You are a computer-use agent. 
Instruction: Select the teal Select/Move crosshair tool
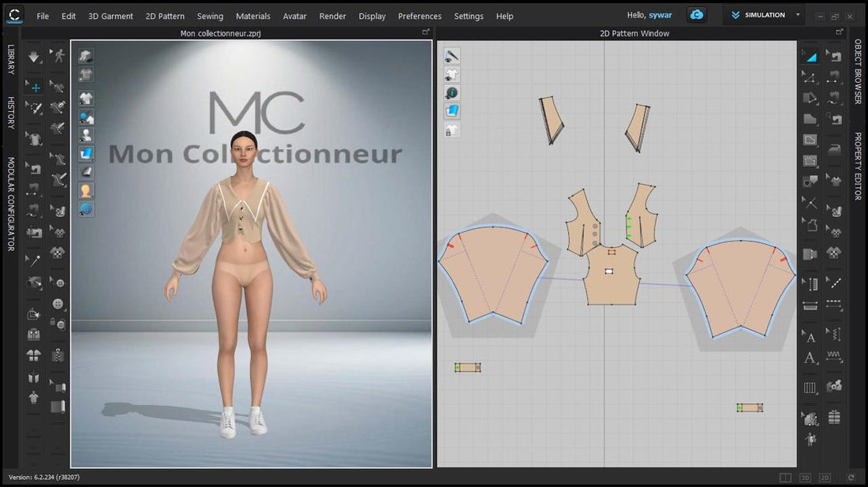36,87
